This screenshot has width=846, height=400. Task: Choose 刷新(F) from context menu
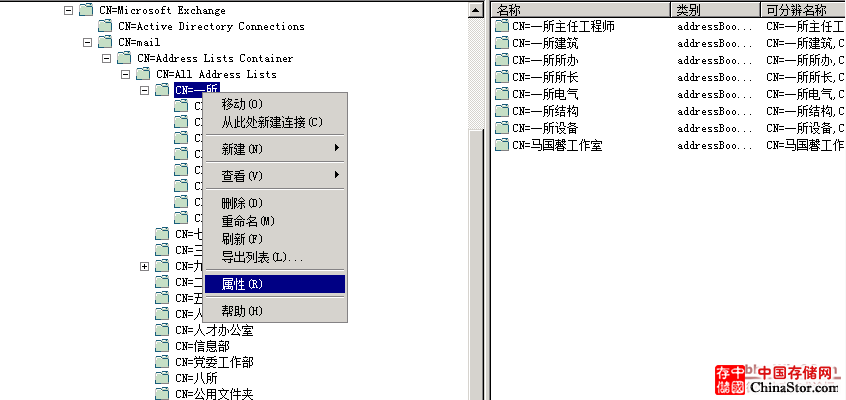275,239
